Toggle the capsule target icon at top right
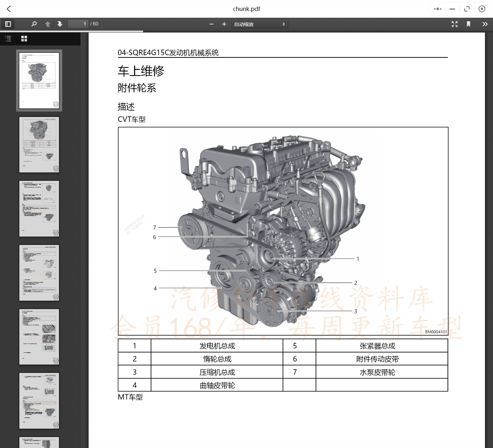493x448 pixels. point(482,9)
